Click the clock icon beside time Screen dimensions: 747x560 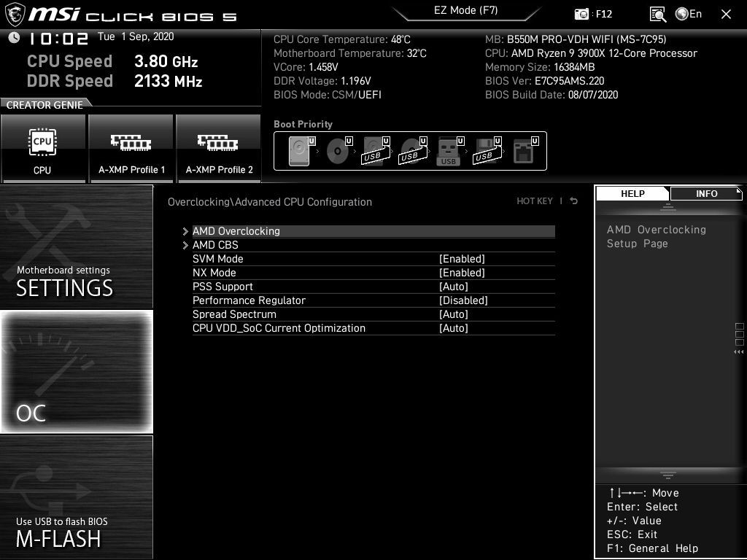[x=14, y=37]
